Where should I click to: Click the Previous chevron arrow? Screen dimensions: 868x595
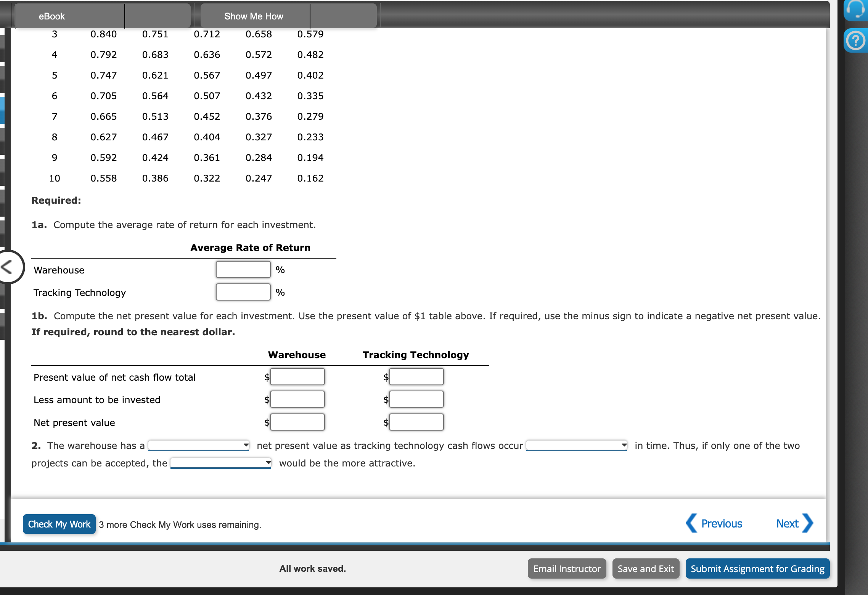(x=692, y=523)
